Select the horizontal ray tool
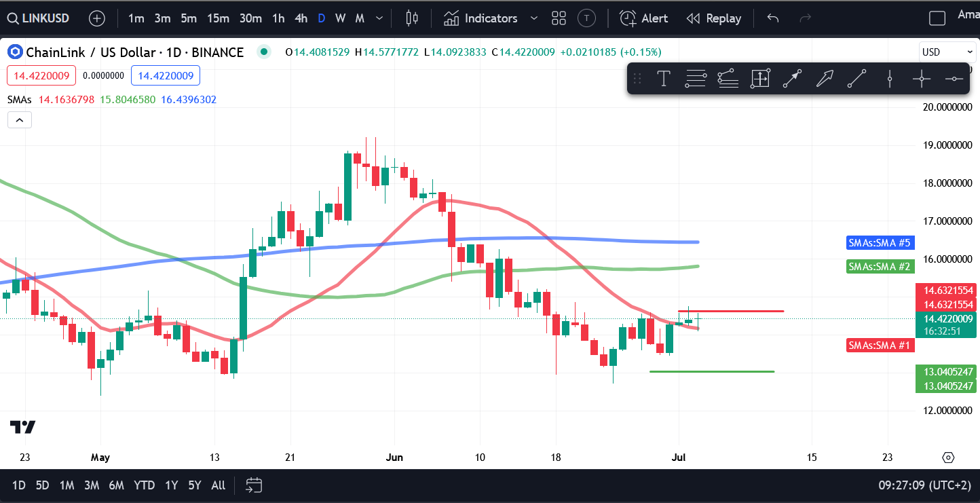The width and height of the screenshot is (980, 503). pyautogui.click(x=954, y=79)
